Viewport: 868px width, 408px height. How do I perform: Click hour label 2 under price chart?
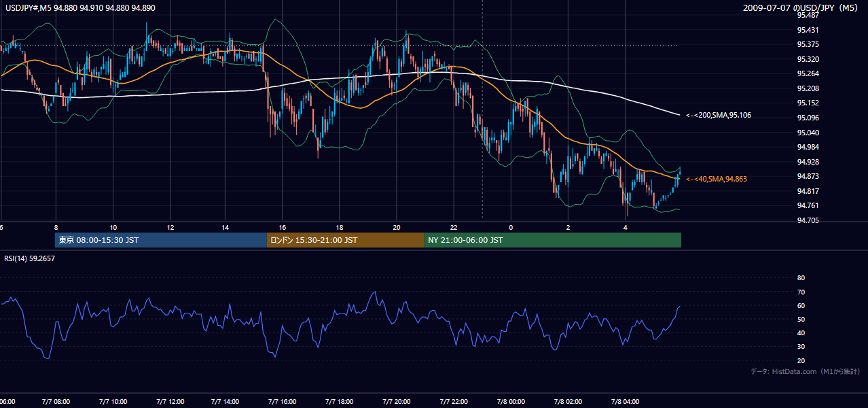568,227
